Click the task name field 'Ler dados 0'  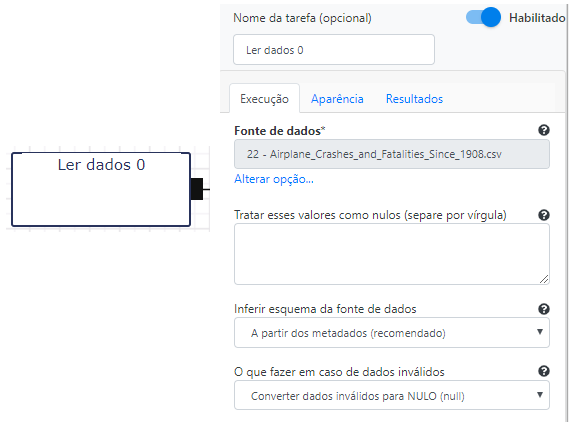(x=334, y=50)
